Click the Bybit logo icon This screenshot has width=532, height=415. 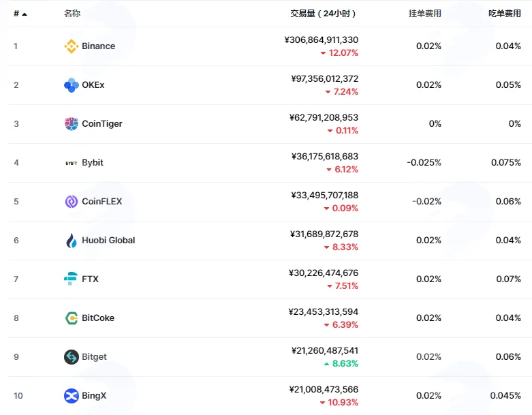click(72, 163)
